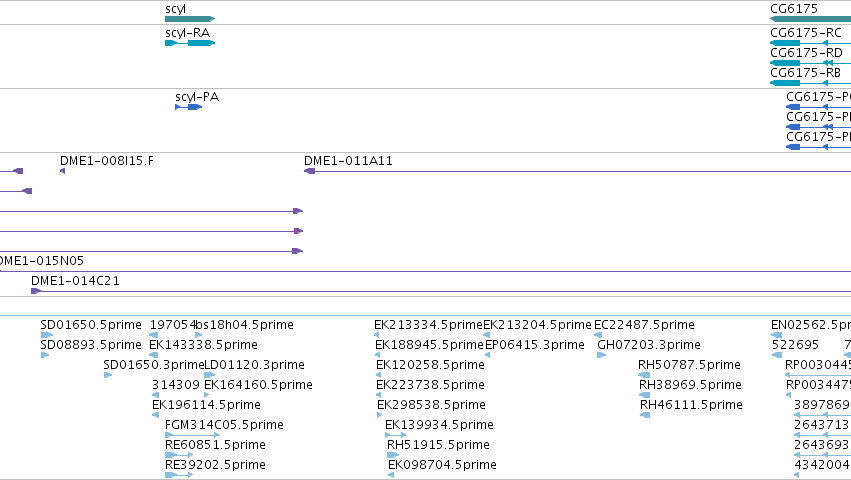
Task: Click the CG6175-RD transcript label
Action: [806, 53]
